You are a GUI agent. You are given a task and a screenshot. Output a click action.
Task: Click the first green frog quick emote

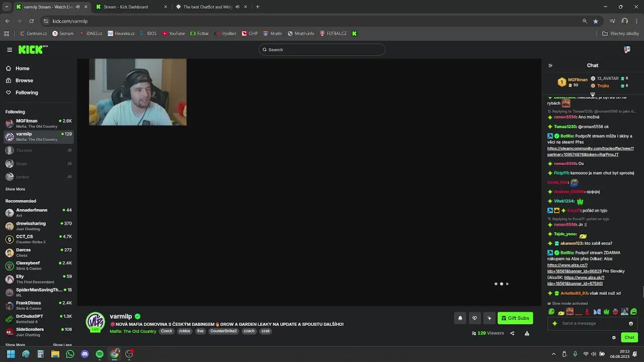[551, 312]
